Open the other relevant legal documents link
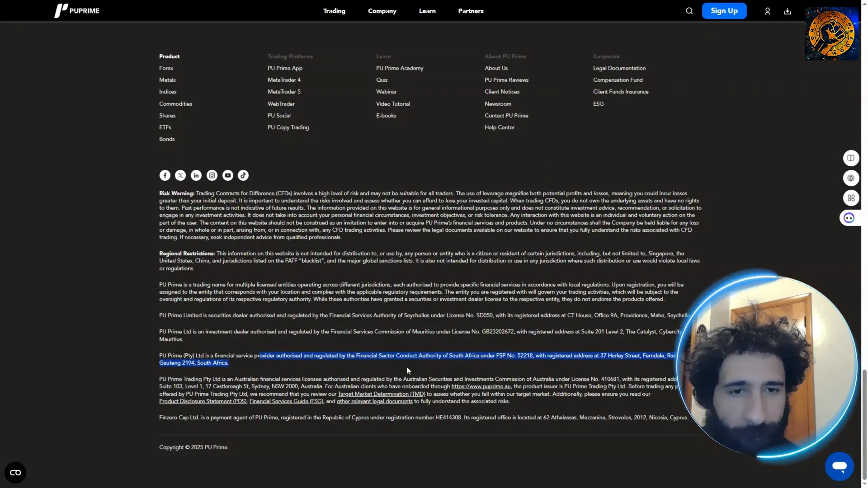This screenshot has height=488, width=868. pyautogui.click(x=374, y=401)
